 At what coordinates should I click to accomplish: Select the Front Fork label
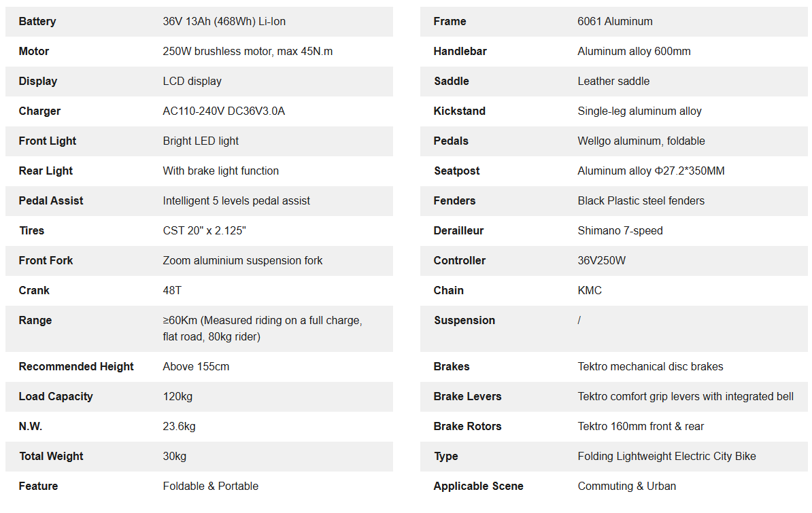[x=46, y=261]
